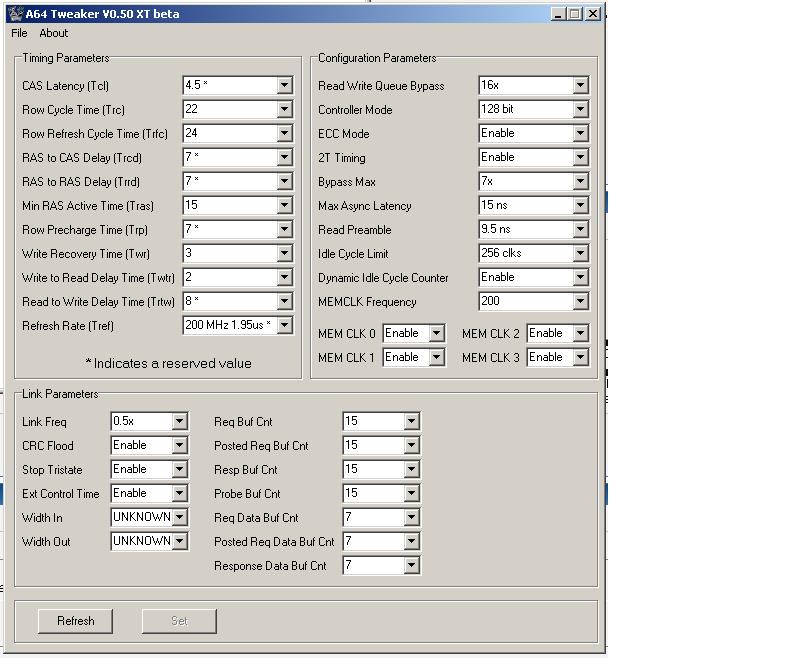Expand the Resp Buf Cnt dropdown
The image size is (800, 658).
412,469
